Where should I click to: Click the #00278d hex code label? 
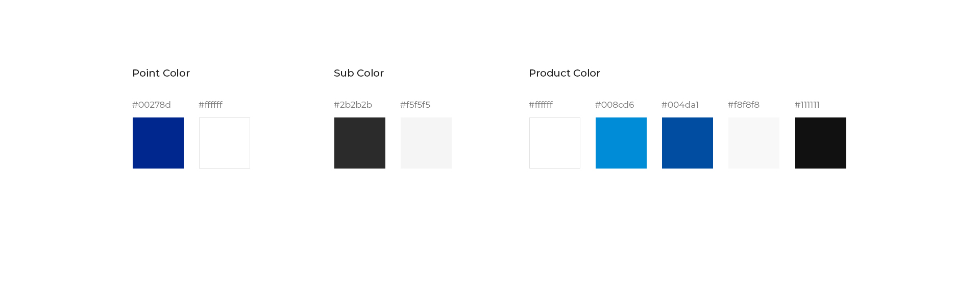click(x=152, y=105)
